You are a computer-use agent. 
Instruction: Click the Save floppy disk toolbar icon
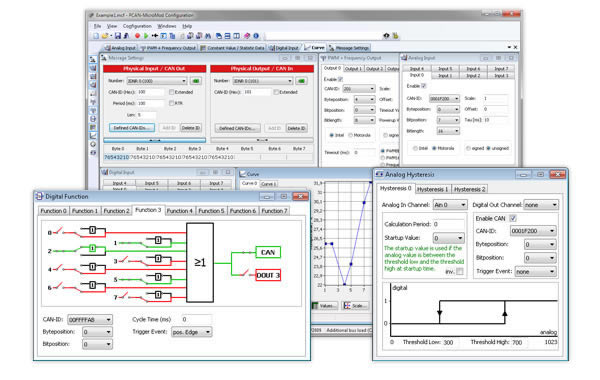(x=118, y=36)
